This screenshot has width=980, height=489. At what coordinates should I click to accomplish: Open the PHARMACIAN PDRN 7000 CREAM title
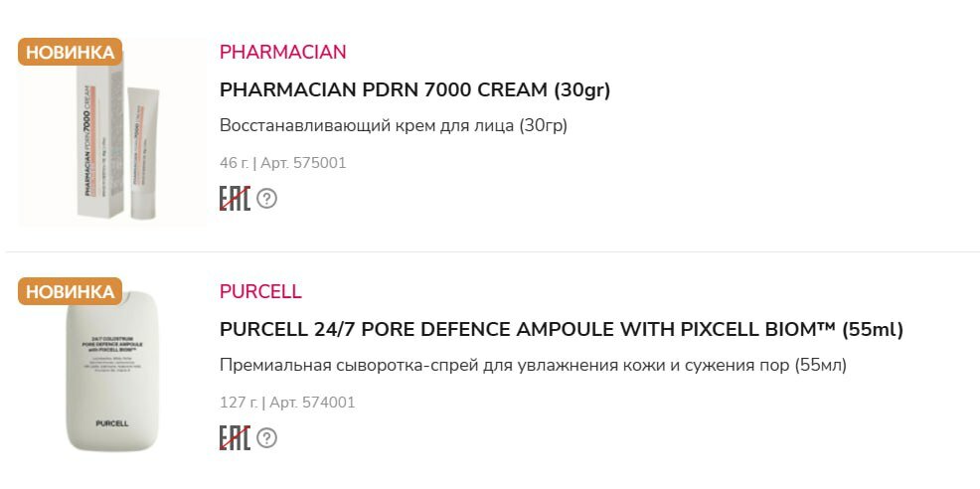414,90
